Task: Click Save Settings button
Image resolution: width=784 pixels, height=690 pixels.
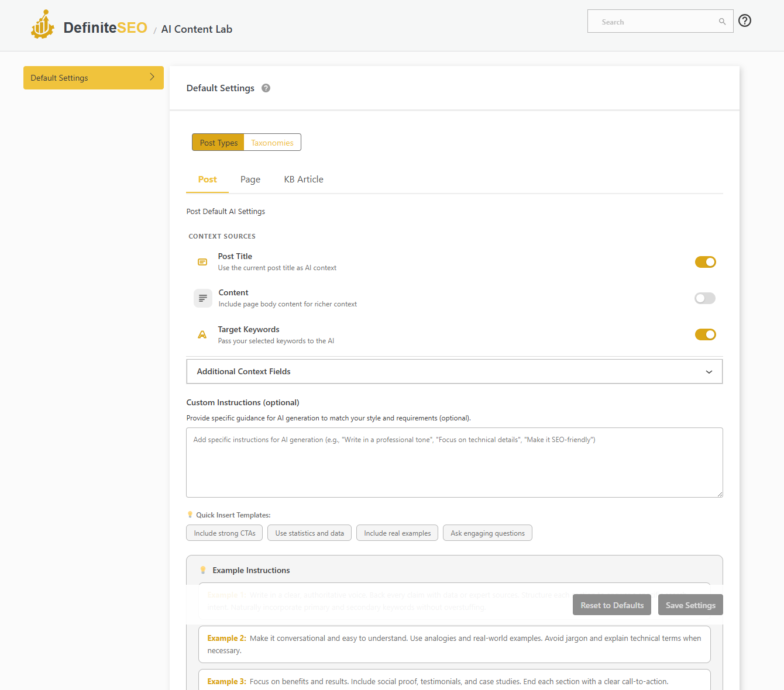Action: (690, 605)
